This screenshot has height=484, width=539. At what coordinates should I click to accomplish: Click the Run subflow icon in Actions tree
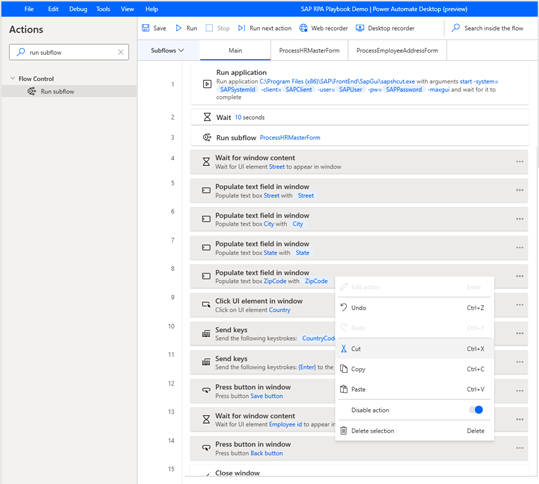coord(32,91)
